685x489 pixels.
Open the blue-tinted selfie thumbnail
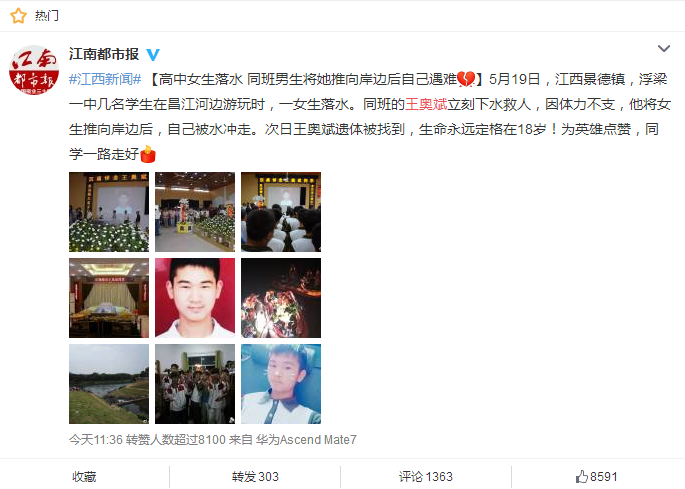281,384
